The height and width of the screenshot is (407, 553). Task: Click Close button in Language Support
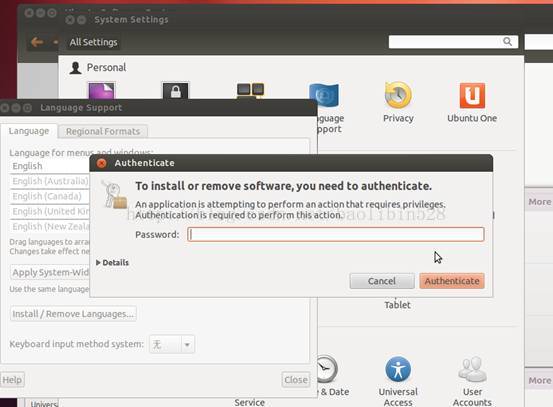296,380
